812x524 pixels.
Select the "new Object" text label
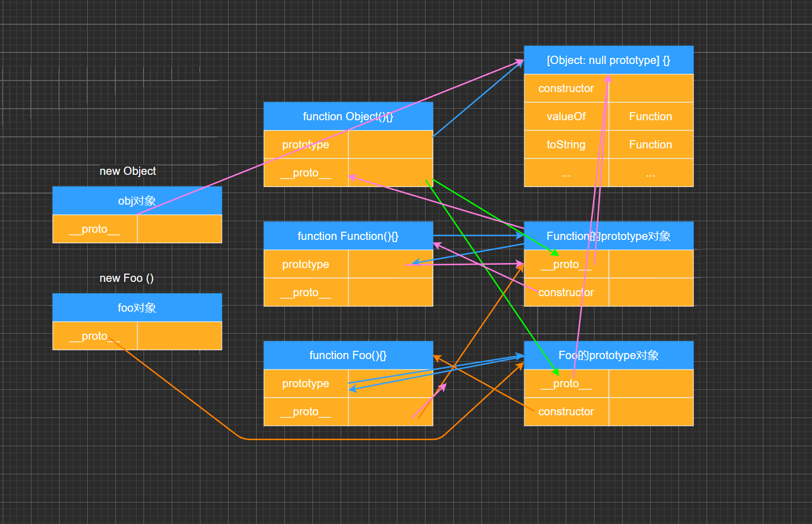128,171
